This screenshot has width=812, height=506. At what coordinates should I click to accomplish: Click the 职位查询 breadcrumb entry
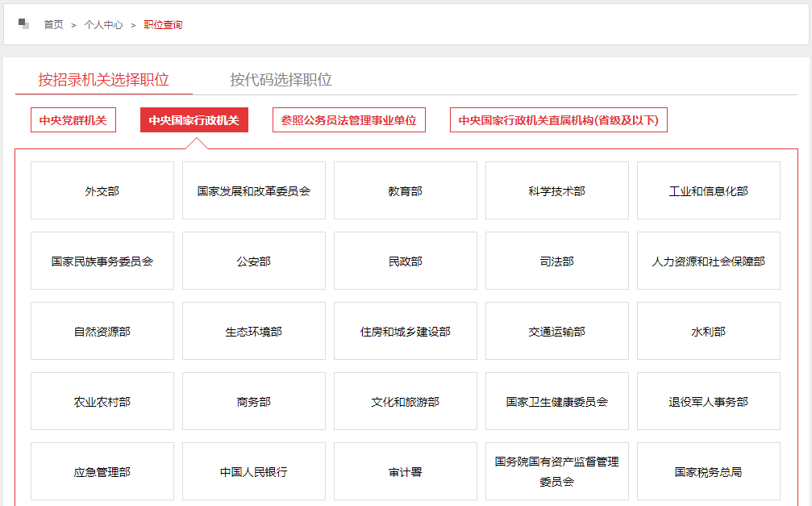pyautogui.click(x=165, y=25)
